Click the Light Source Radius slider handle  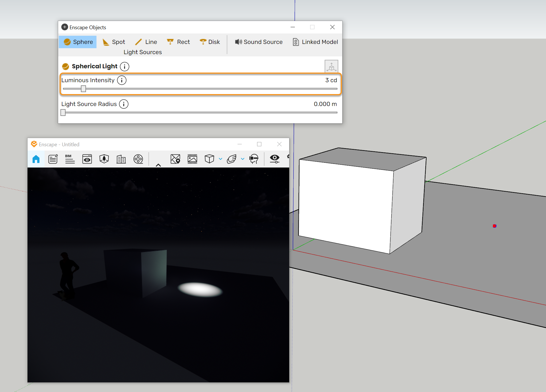pos(63,113)
